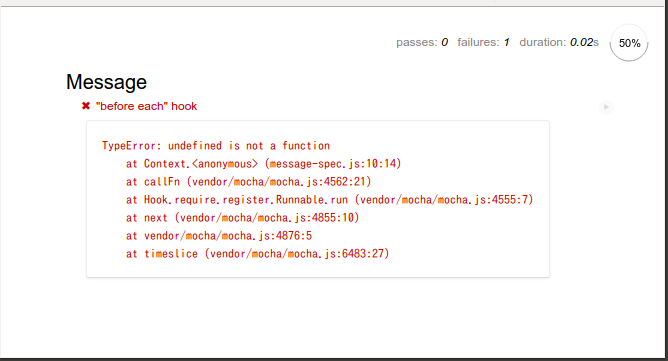Viewport: 668px width, 361px height.
Task: Click the callFn mocha.js:4562:21 stack line
Action: tap(249, 182)
